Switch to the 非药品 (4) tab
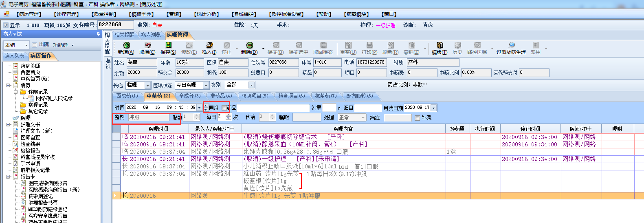Screen dimensions: 644x223 point(221,96)
